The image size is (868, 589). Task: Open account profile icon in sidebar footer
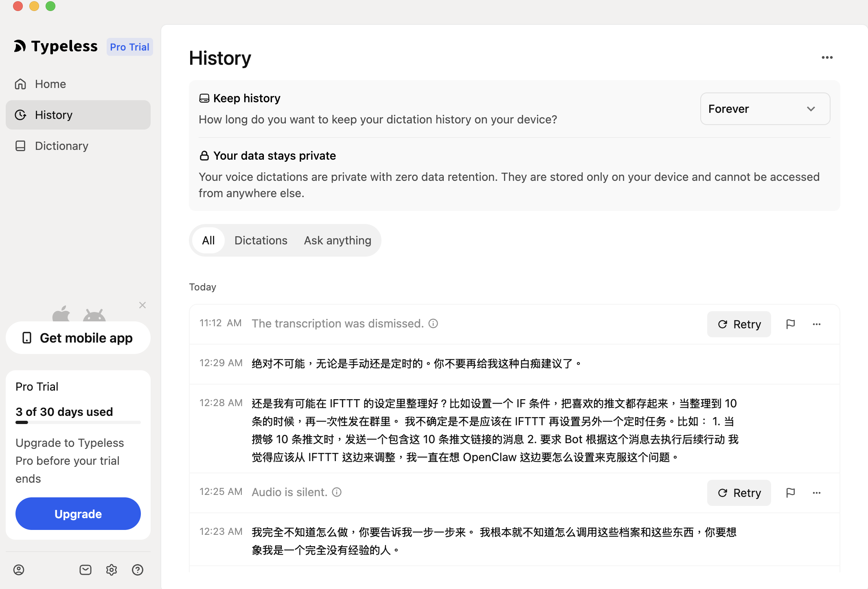[x=19, y=570]
